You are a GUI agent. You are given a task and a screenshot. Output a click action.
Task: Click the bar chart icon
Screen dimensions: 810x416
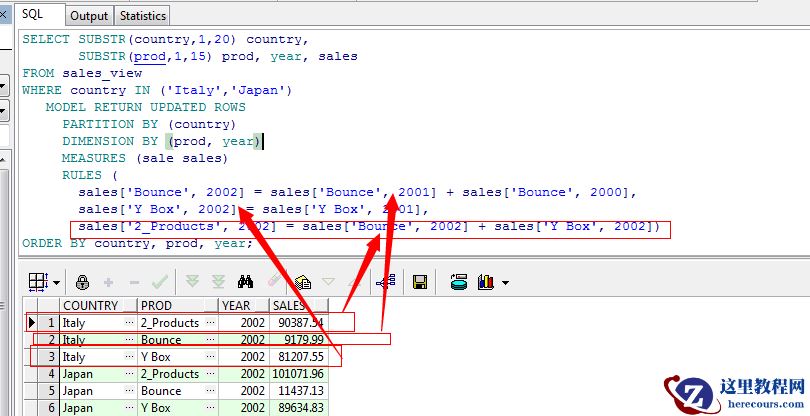(x=487, y=282)
